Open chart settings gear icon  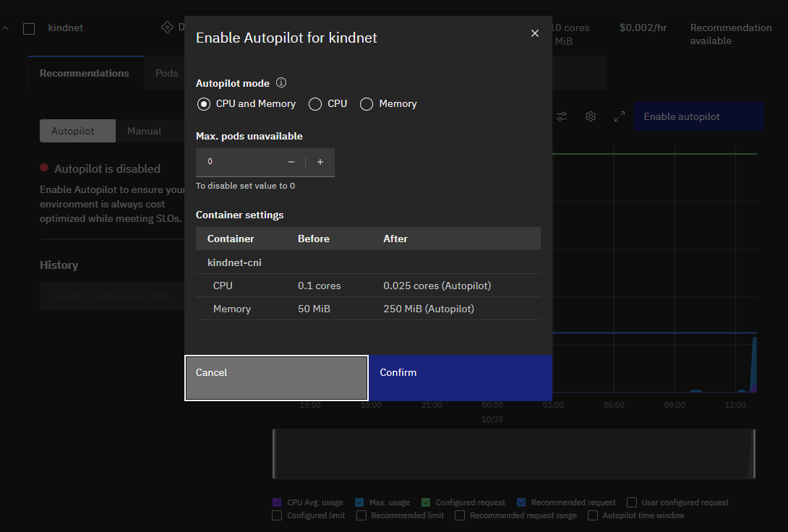pos(591,116)
